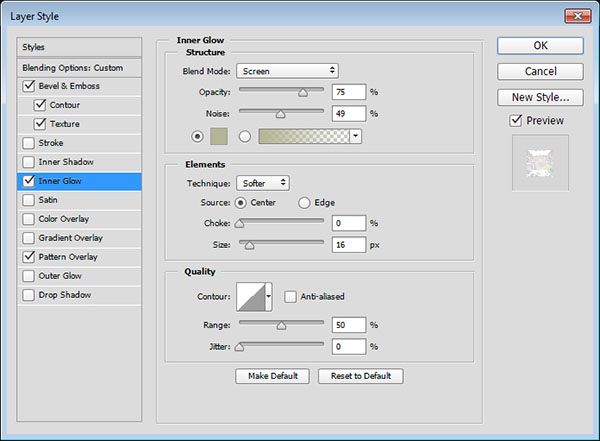Enable the Stroke checkbox
600x441 pixels.
[x=27, y=143]
